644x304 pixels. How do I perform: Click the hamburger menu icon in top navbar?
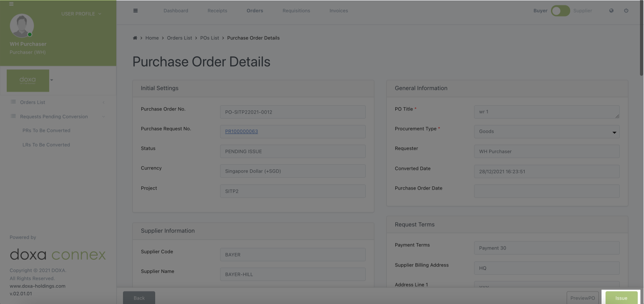pyautogui.click(x=136, y=11)
